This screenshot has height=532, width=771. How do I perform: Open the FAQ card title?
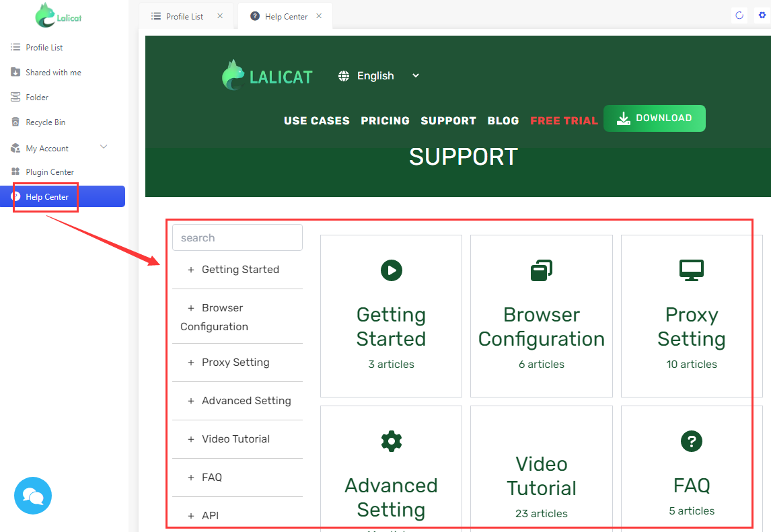(692, 486)
